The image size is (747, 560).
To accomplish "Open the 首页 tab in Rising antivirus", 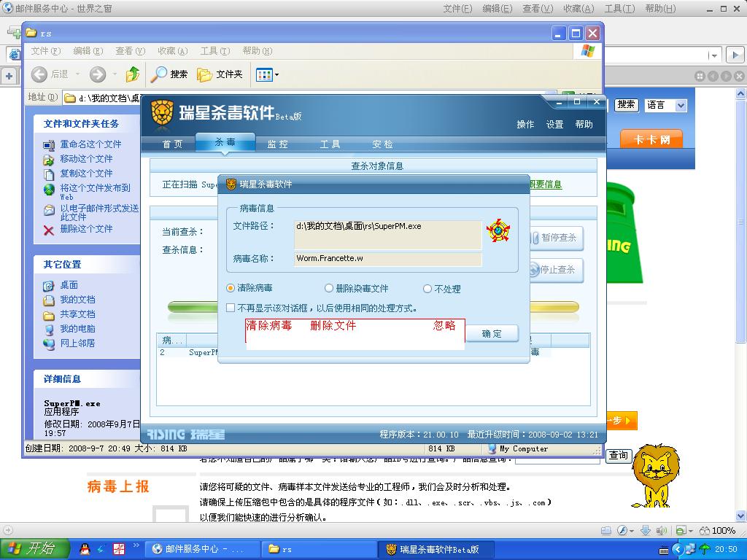I will point(172,144).
